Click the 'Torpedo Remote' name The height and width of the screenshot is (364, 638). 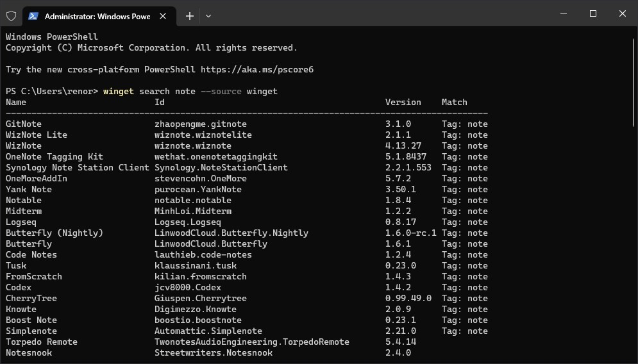42,342
